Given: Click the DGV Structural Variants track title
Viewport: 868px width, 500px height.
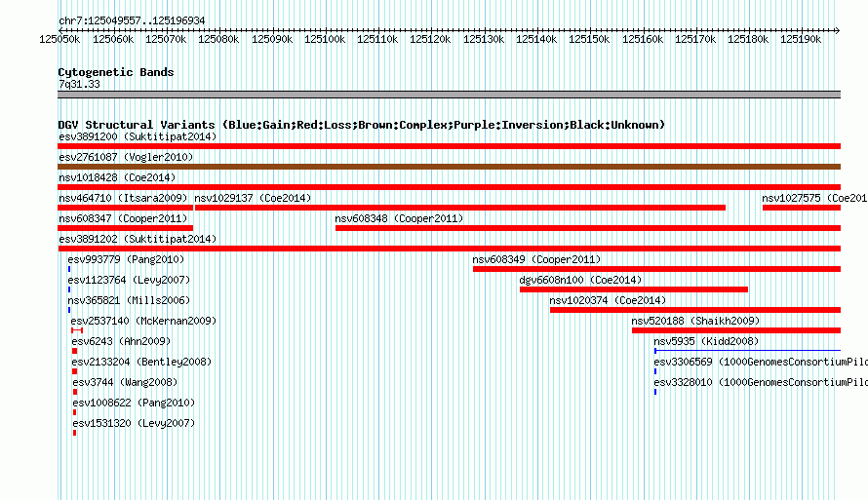Looking at the screenshot, I should 361,125.
